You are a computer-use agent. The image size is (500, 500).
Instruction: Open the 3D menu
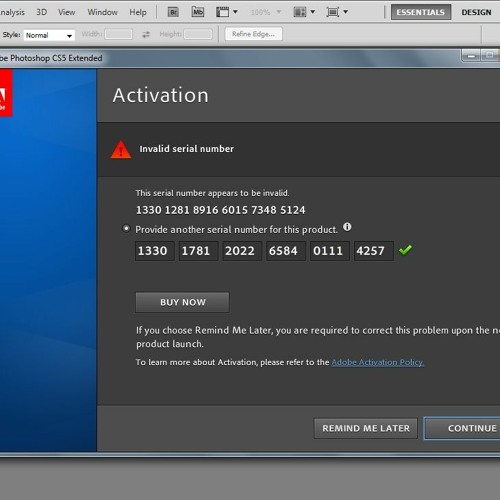point(42,12)
